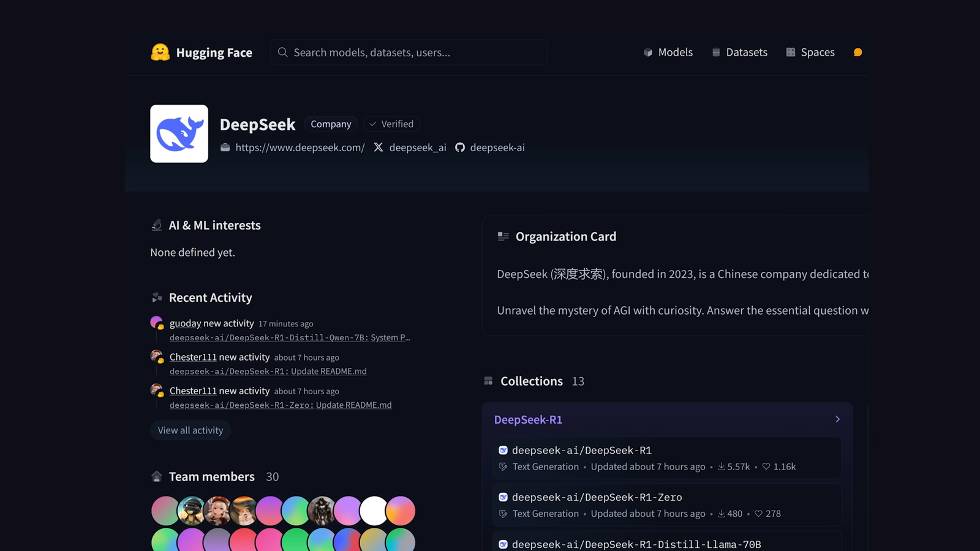Screen dimensions: 980x551
Task: Click team members count '30'
Action: coord(273,477)
